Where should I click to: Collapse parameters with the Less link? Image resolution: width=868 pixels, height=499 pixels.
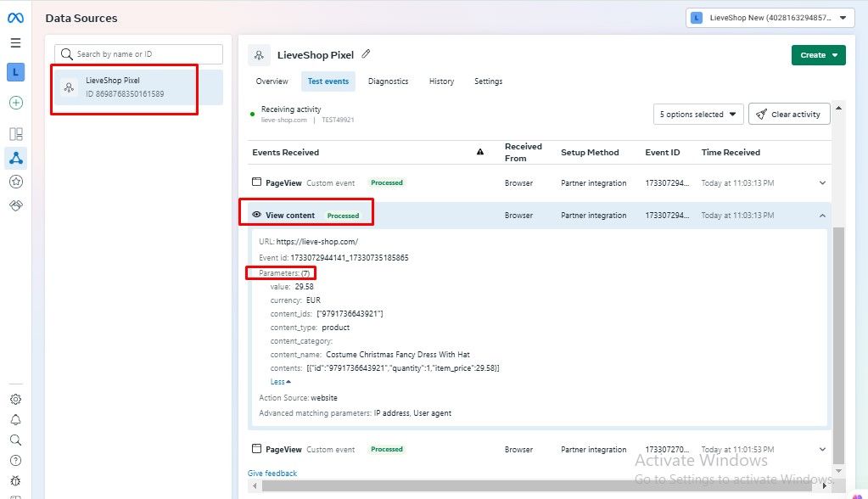pos(280,382)
